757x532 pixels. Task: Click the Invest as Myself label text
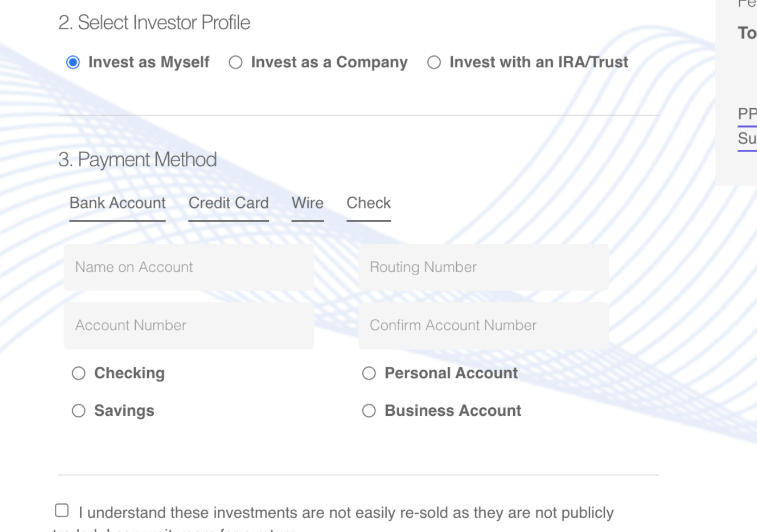pos(149,62)
